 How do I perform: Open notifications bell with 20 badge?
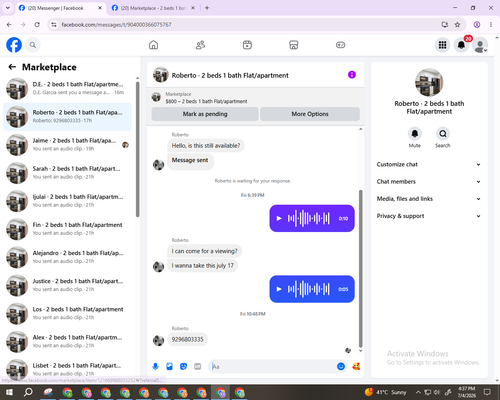point(461,45)
